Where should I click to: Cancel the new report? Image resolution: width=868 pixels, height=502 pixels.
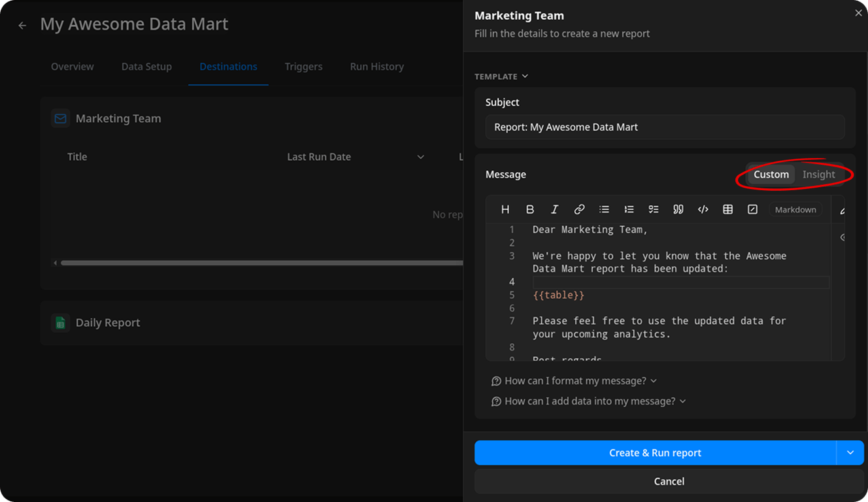[x=669, y=481]
